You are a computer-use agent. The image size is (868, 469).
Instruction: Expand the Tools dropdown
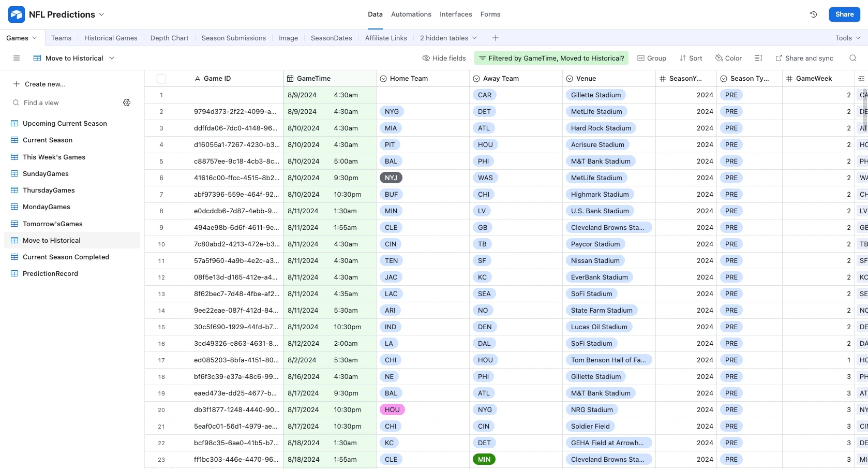(848, 38)
